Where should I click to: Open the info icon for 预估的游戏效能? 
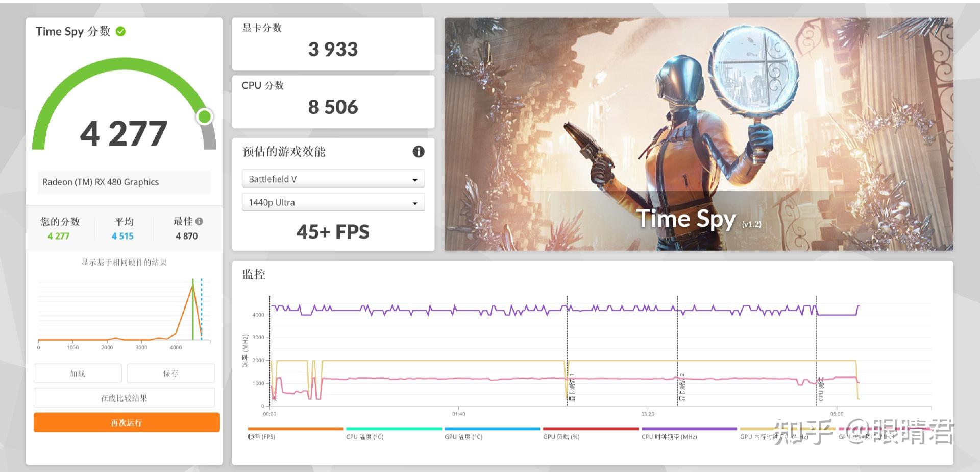pos(419,152)
